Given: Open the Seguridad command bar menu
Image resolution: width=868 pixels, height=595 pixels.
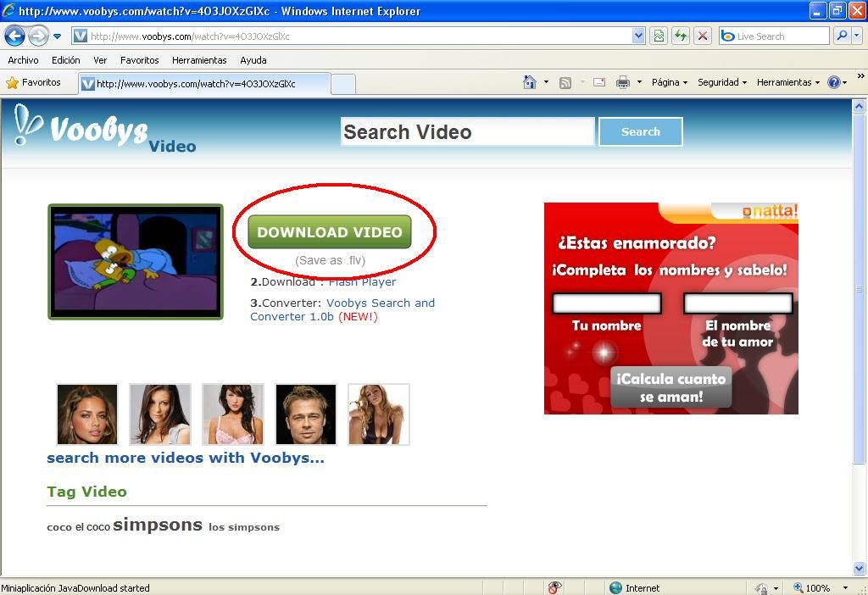Looking at the screenshot, I should click(722, 82).
